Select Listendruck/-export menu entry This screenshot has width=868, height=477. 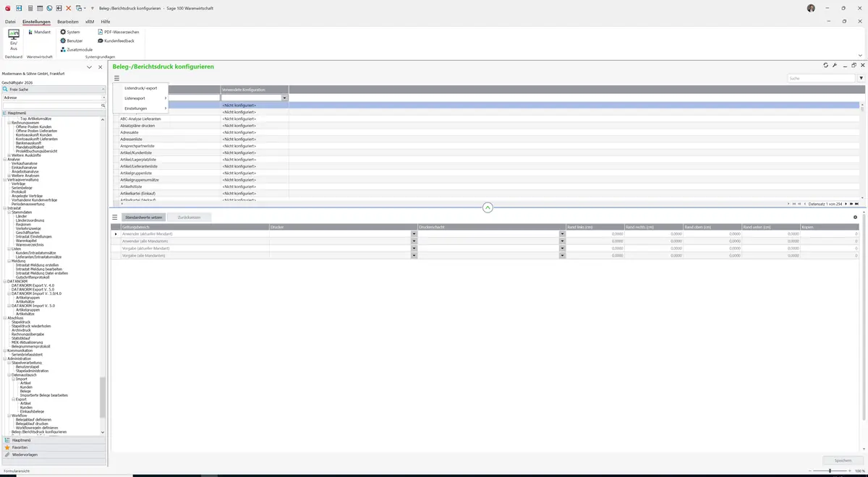click(x=140, y=88)
